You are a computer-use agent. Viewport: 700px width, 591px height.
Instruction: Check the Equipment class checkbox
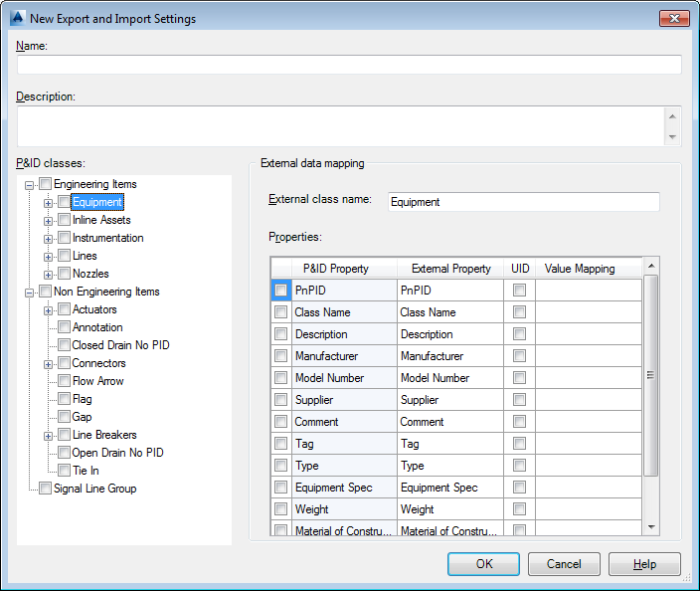point(64,202)
